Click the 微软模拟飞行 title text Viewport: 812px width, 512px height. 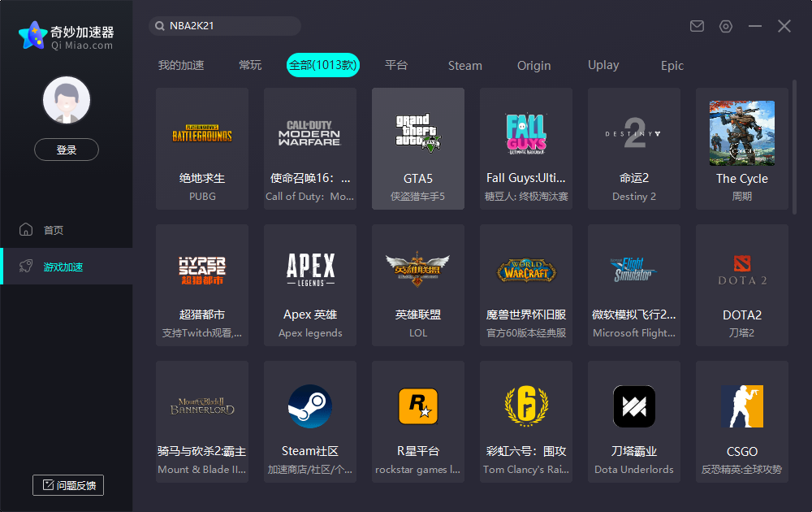coord(634,315)
